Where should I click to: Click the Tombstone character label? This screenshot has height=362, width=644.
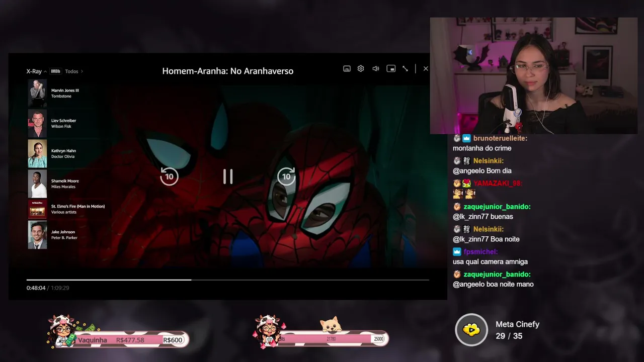[x=61, y=96]
